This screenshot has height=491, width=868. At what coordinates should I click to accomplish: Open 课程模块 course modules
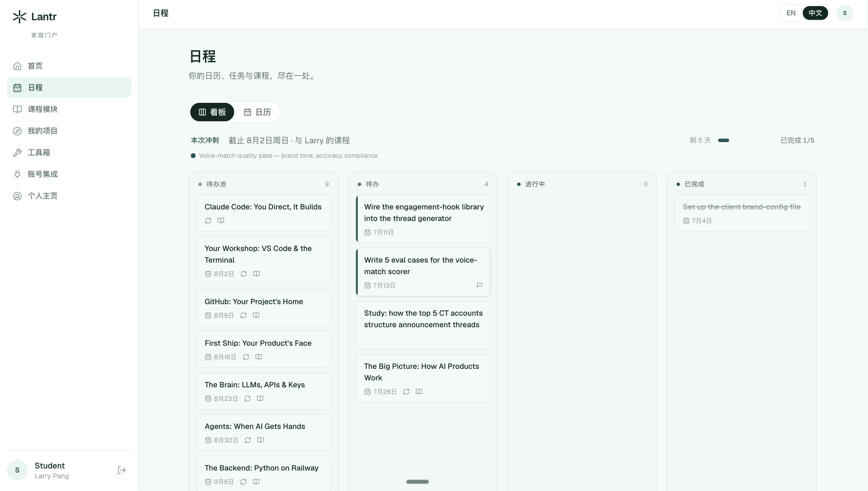click(69, 109)
